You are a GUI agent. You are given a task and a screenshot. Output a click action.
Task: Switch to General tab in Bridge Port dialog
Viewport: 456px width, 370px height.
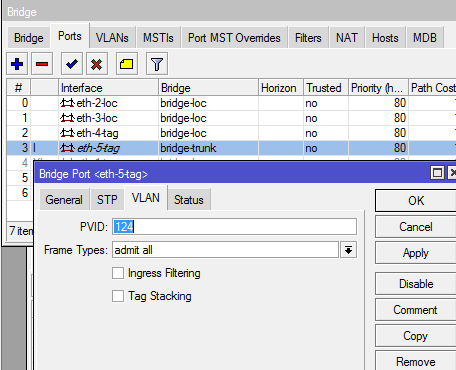point(64,200)
